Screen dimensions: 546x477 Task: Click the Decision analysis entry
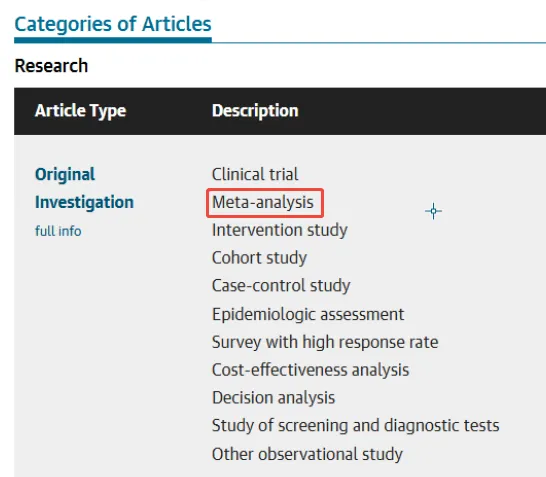[x=273, y=398]
